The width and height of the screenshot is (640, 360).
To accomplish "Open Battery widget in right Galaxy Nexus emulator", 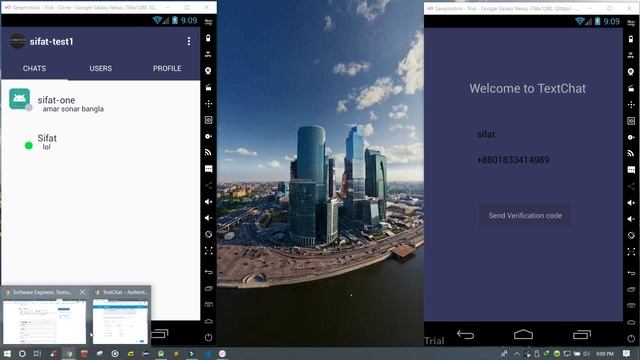I will point(631,39).
